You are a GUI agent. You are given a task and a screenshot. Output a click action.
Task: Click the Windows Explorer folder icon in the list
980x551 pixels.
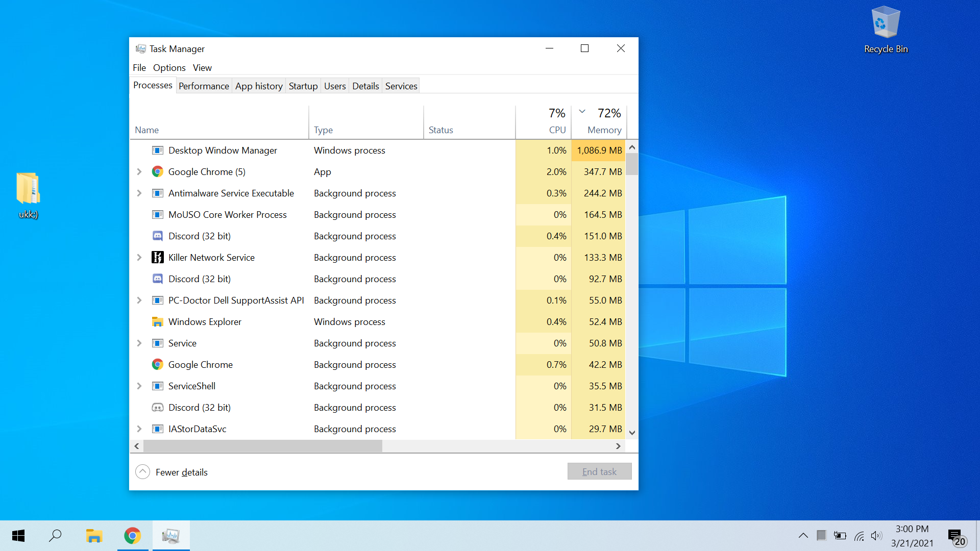(x=157, y=321)
